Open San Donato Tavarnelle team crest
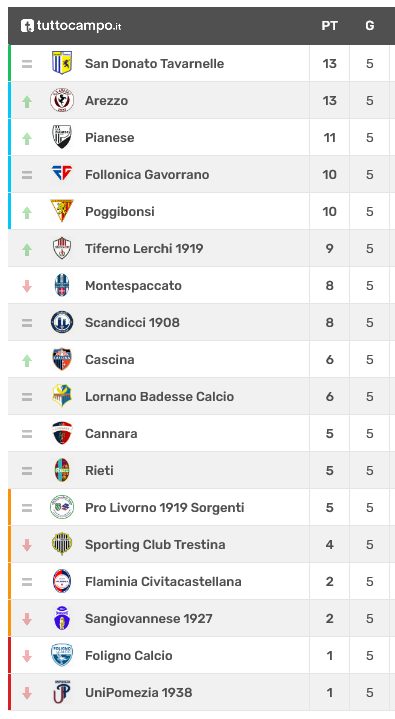This screenshot has width=395, height=719. [x=62, y=63]
